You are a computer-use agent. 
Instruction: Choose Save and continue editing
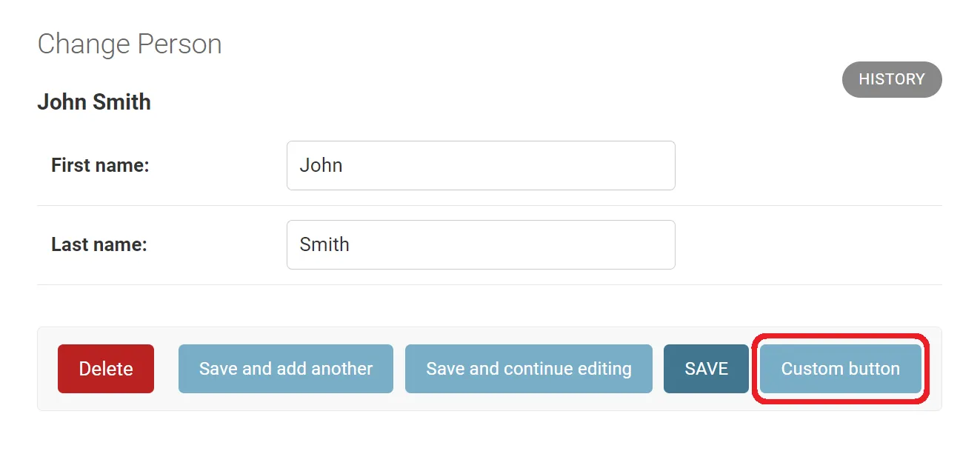point(528,369)
